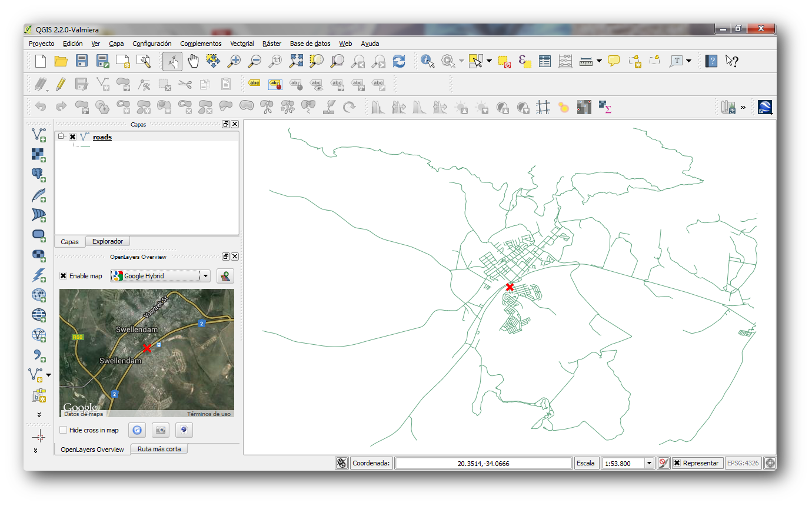The height and width of the screenshot is (506, 812).
Task: Open the Proyecto menu
Action: pos(41,44)
